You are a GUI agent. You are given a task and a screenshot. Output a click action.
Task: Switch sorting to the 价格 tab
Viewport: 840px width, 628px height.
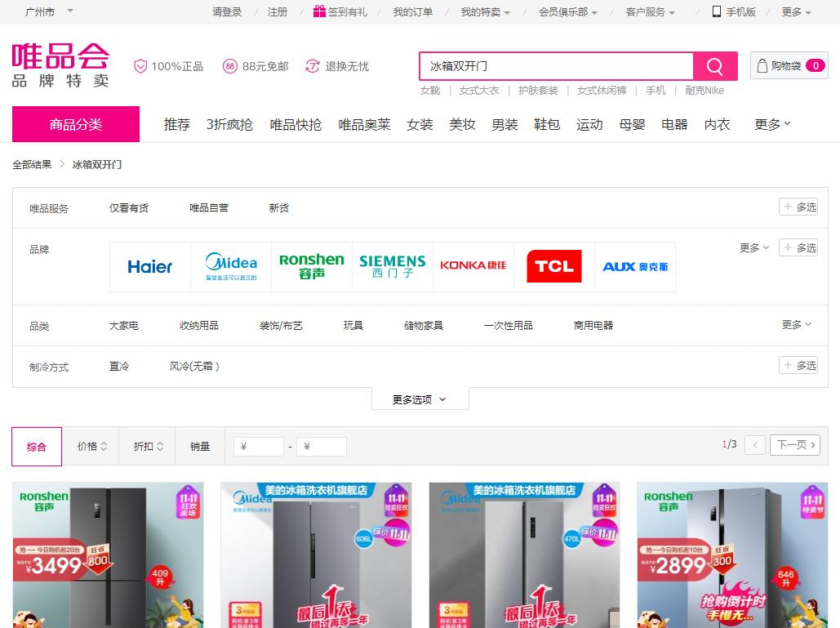tap(91, 446)
